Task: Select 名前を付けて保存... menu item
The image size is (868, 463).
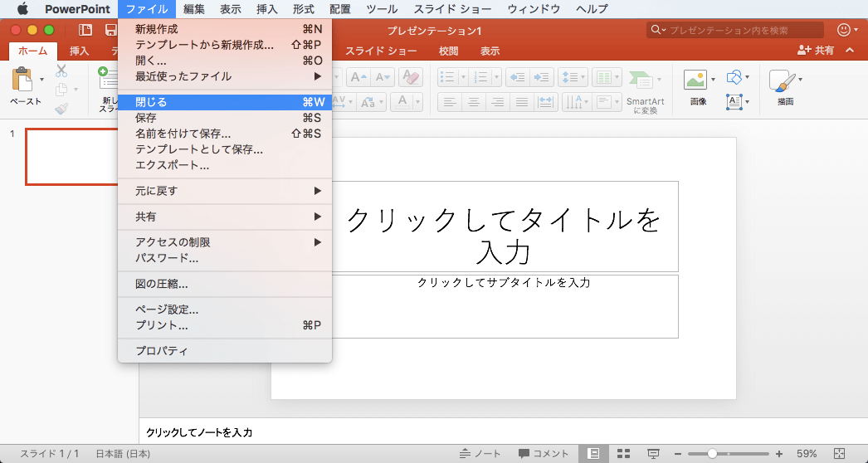Action: click(x=225, y=134)
